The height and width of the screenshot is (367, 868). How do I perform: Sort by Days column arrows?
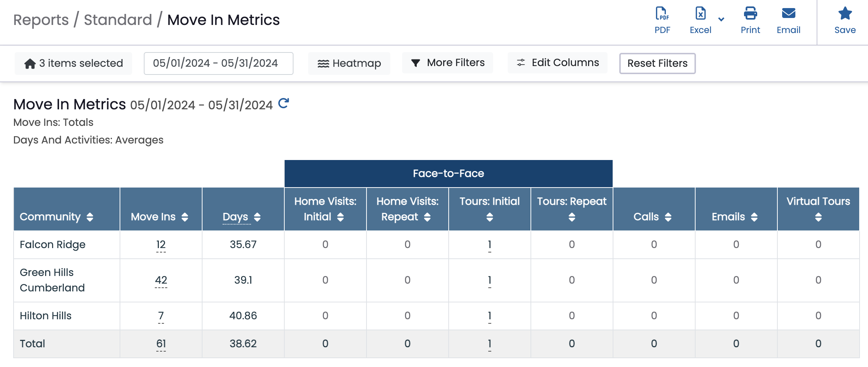coord(257,217)
